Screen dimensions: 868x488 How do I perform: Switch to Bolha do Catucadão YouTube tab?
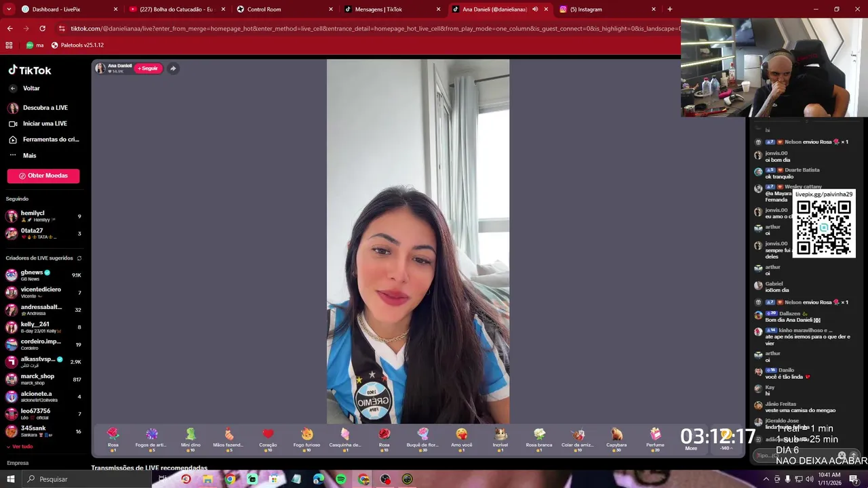point(176,9)
